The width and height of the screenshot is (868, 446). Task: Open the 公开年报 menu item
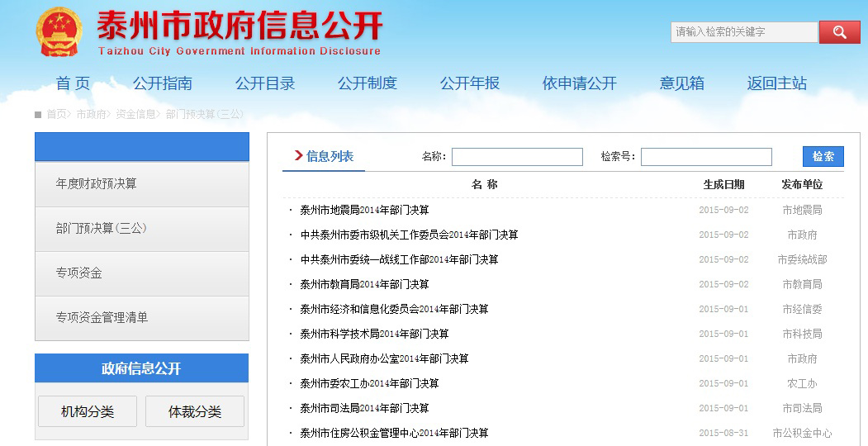(470, 83)
